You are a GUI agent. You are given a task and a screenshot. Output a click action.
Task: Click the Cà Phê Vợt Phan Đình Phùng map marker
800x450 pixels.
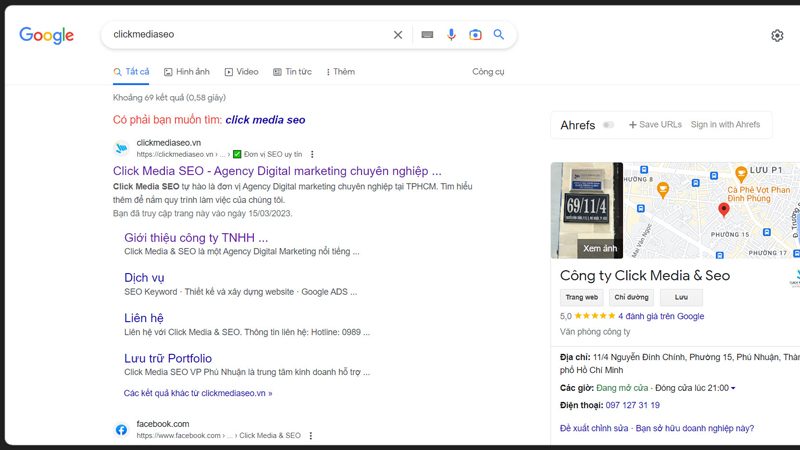[741, 174]
